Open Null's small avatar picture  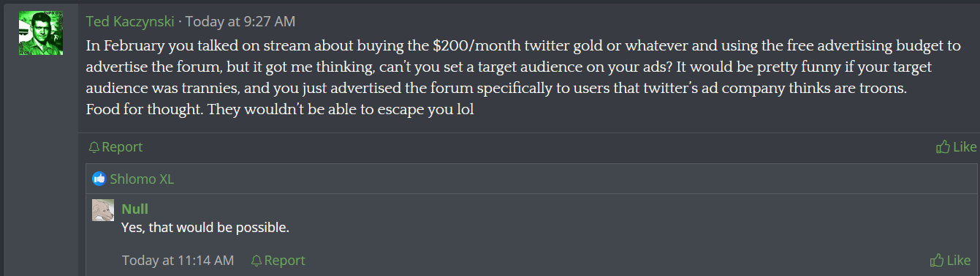click(102, 210)
